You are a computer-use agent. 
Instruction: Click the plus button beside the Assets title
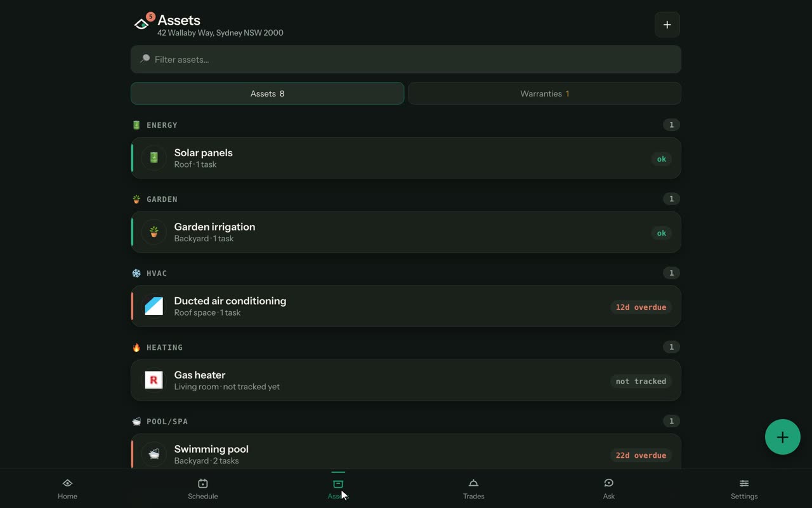[667, 25]
